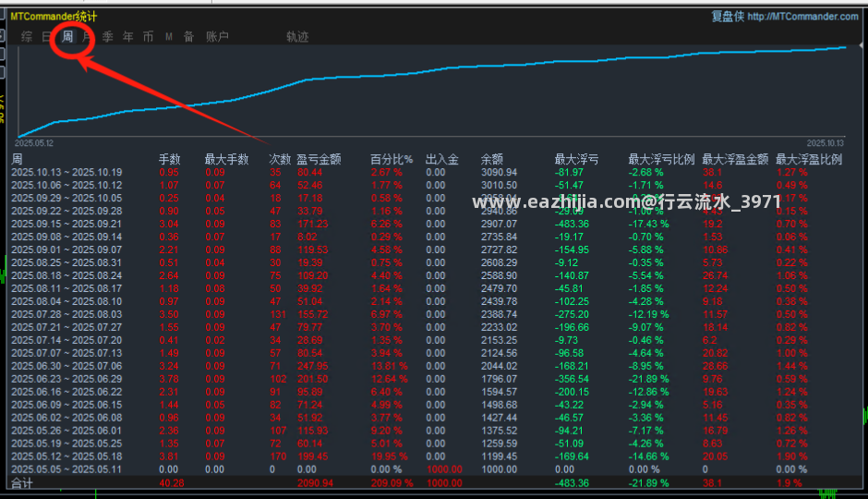Open the 季 quarterly tab
The height and width of the screenshot is (499, 868).
[x=107, y=37]
